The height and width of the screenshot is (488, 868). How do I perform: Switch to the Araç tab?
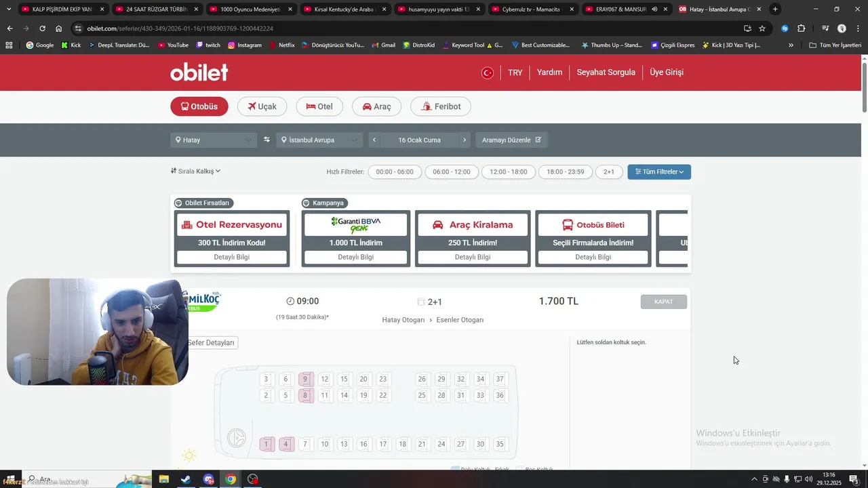click(x=376, y=106)
